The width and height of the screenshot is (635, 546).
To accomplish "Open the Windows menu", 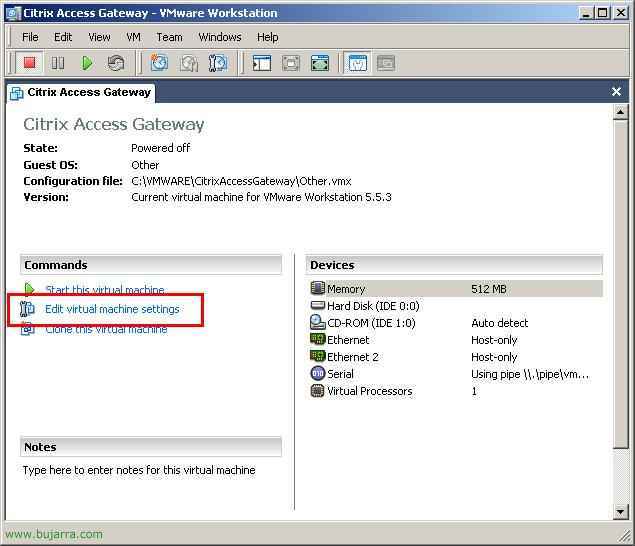I will point(220,37).
